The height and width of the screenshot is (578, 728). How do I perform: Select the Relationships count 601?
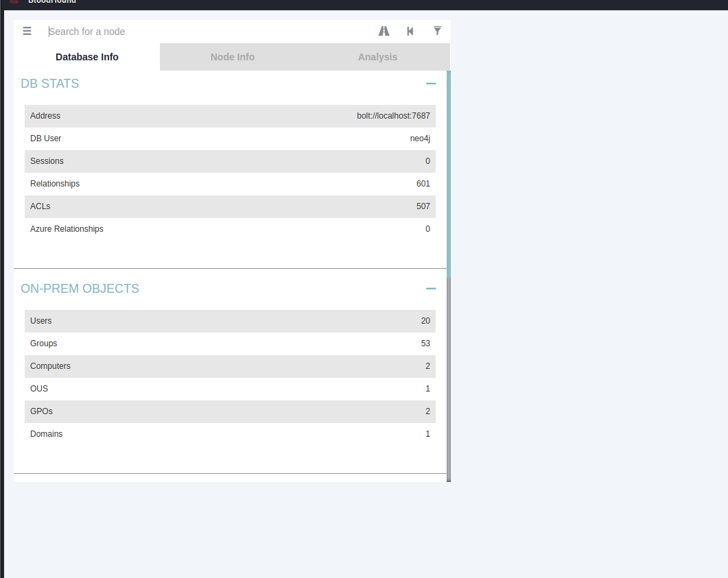coord(423,184)
